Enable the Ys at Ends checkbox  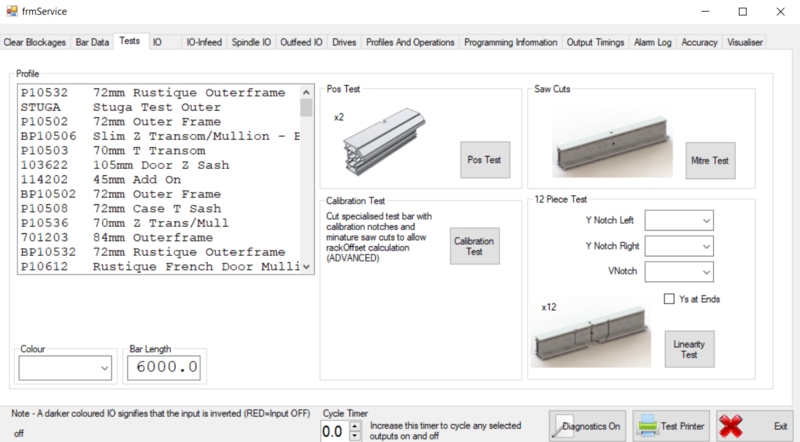coord(671,298)
